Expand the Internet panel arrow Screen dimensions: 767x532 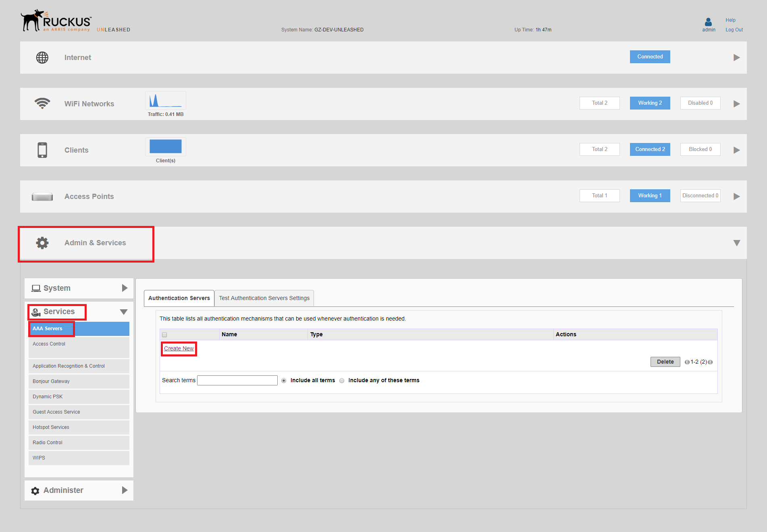click(737, 58)
